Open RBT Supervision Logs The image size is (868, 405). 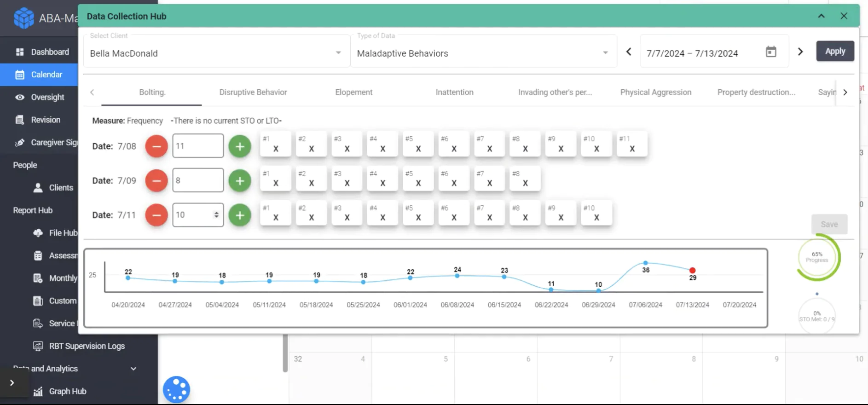[x=78, y=346]
